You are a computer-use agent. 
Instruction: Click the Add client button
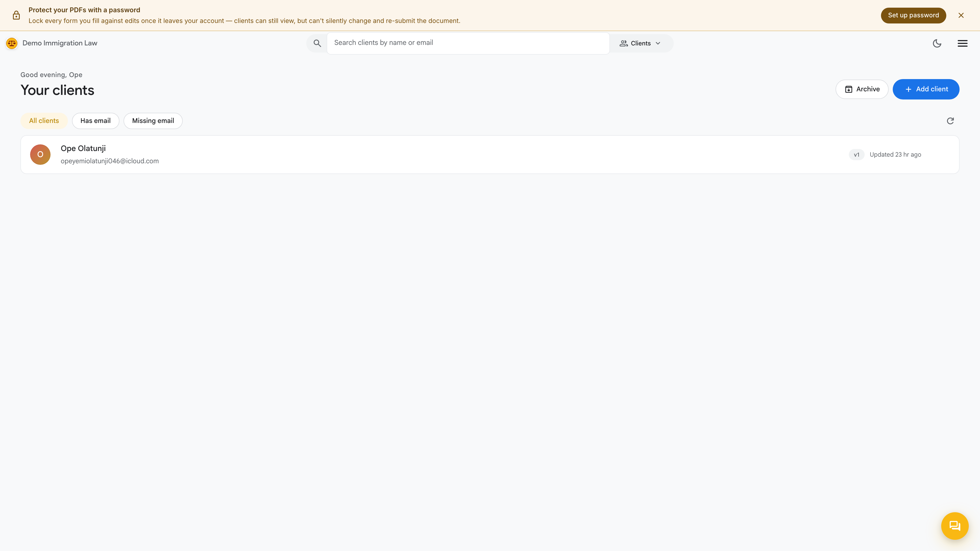[x=926, y=89]
